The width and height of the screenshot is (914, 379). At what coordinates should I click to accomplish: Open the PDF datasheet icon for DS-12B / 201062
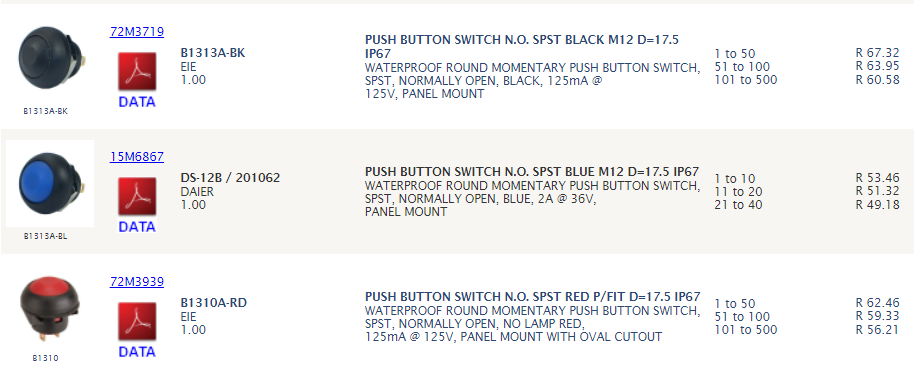(137, 196)
